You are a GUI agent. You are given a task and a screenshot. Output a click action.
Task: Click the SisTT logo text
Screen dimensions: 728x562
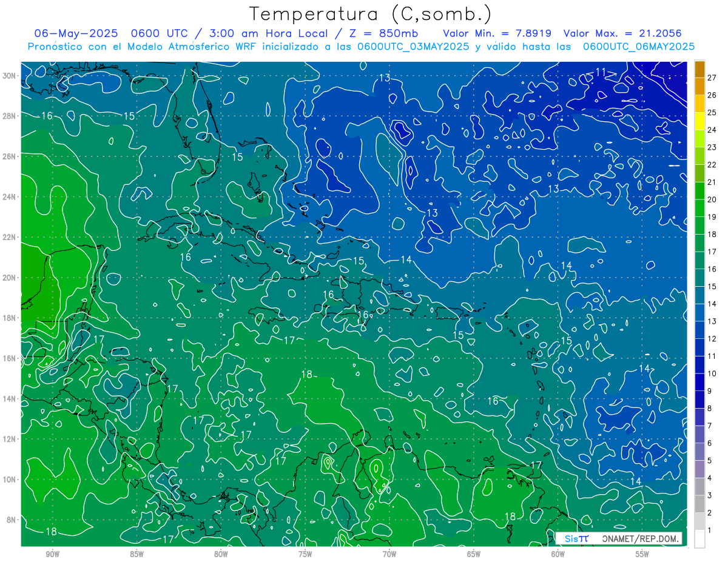[576, 538]
